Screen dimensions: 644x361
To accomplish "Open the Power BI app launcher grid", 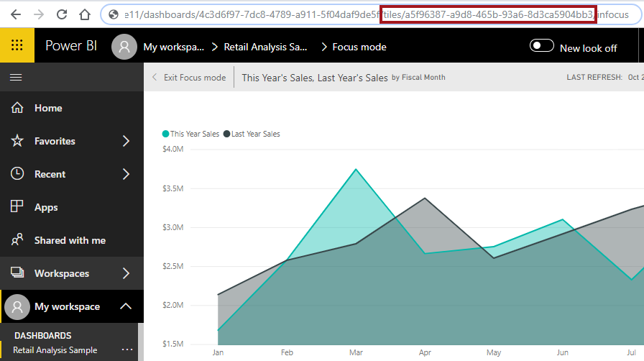I will pyautogui.click(x=17, y=46).
